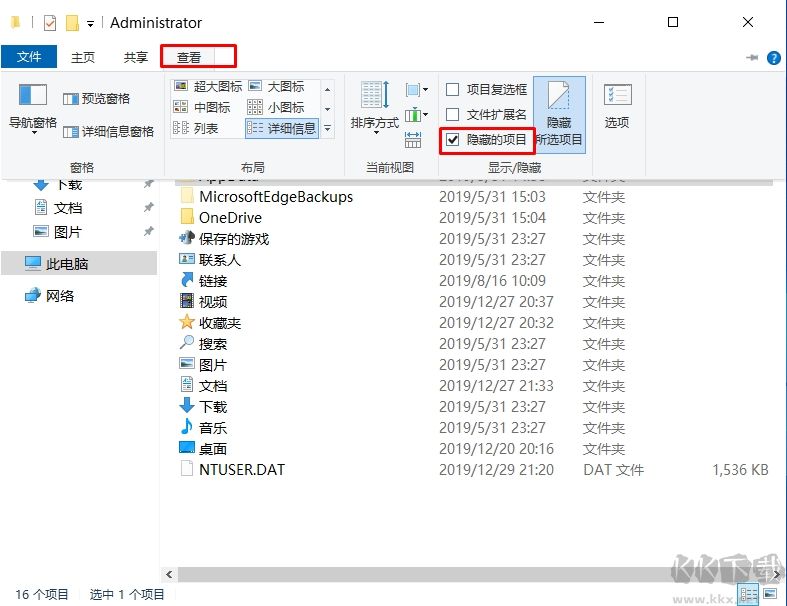Switch to details view in status bar

tap(748, 595)
